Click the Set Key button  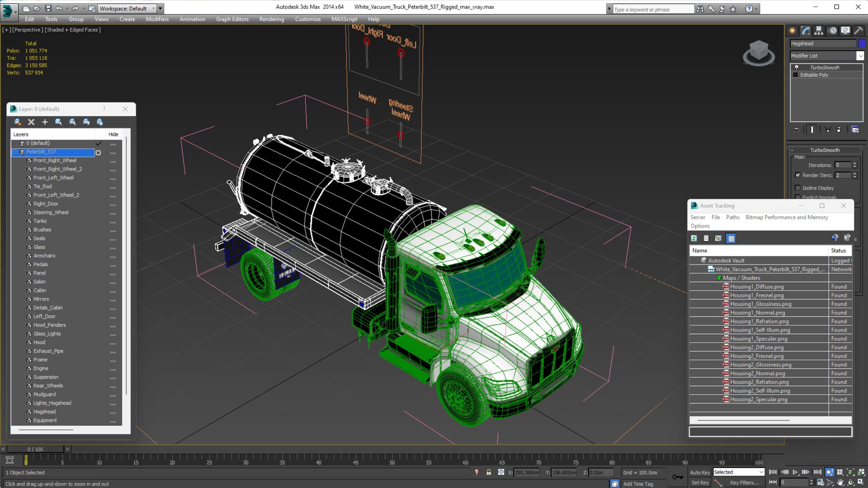(700, 483)
